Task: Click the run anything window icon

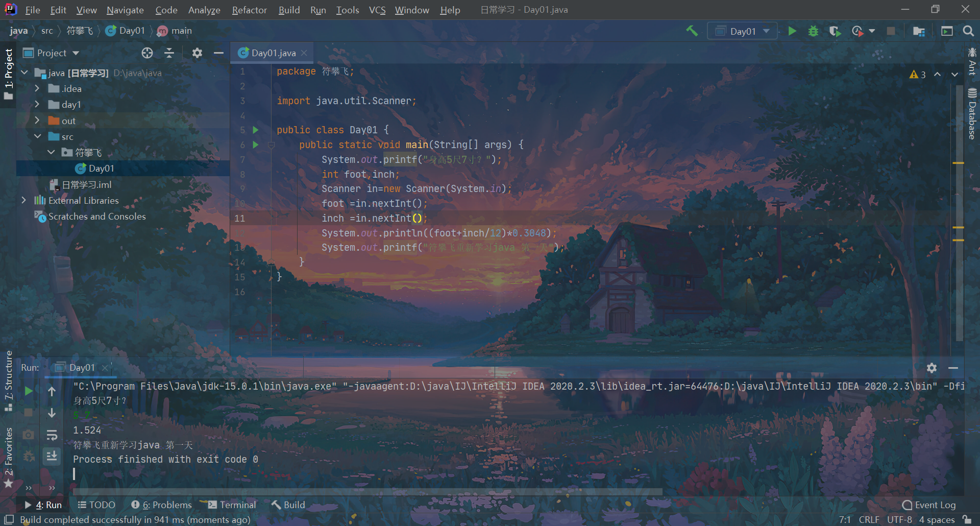Action: [947, 31]
